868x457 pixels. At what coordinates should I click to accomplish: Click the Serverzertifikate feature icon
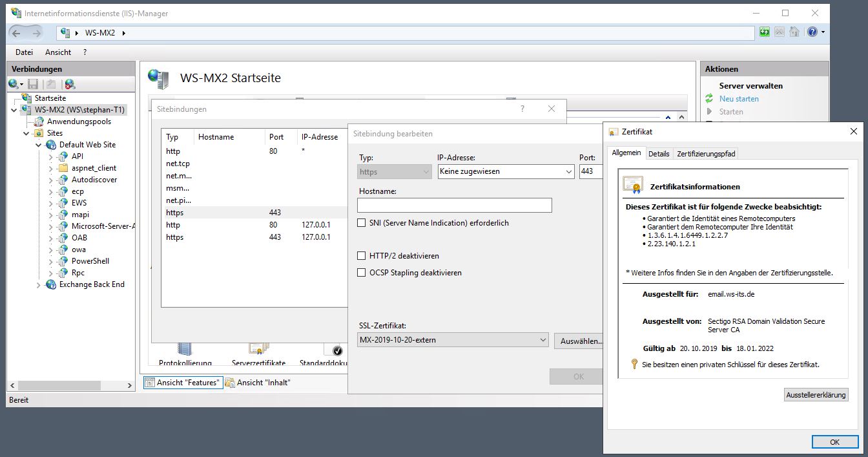click(x=258, y=349)
